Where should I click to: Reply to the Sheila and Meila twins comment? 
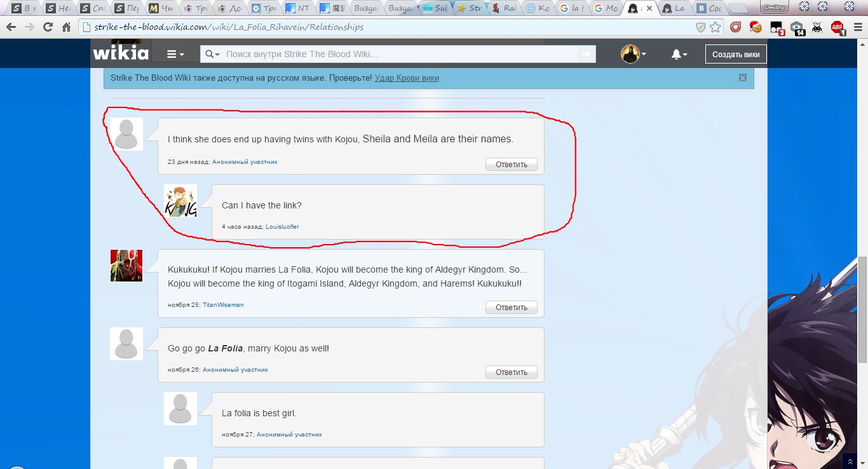511,165
